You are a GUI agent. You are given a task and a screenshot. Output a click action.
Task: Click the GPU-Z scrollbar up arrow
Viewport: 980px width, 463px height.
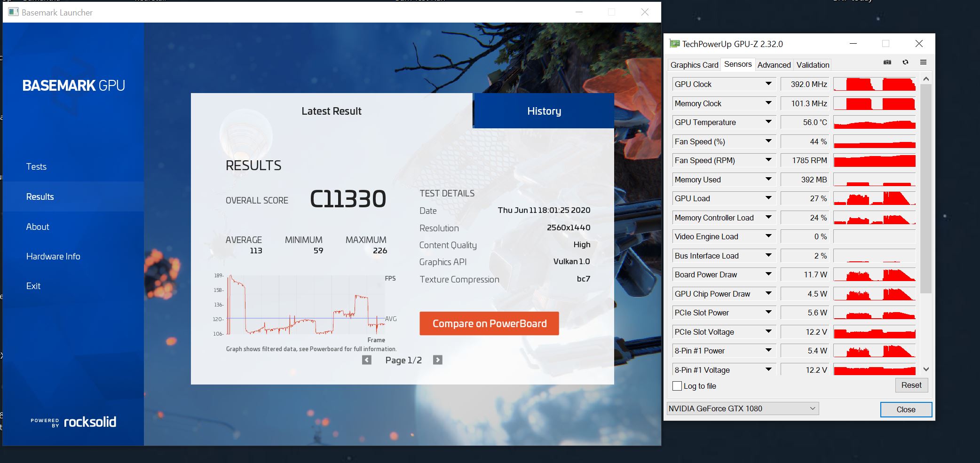(x=926, y=79)
